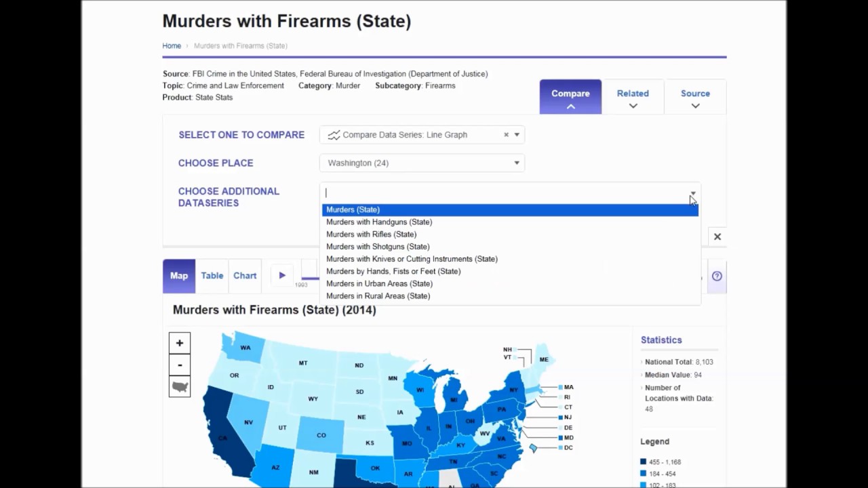
Task: Pick Murders with Knives or Cutting Instruments
Action: [412, 259]
